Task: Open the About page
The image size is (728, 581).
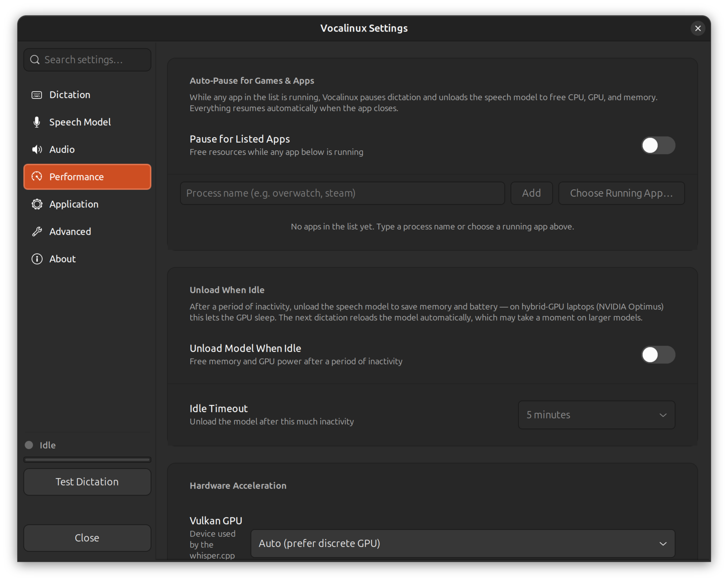Action: pyautogui.click(x=87, y=259)
